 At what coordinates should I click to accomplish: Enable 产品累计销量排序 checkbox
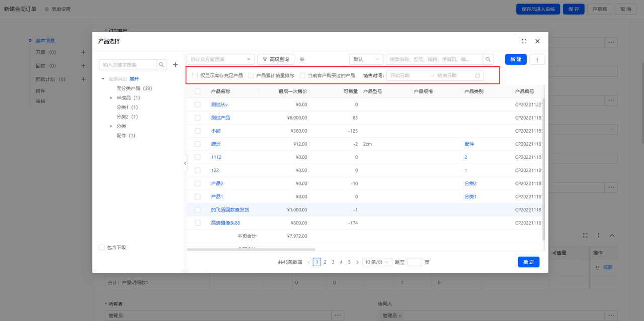[x=251, y=75]
